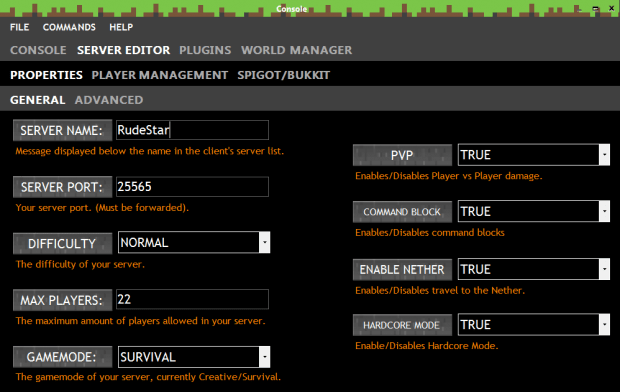Focus the server name field containing RudeStar

pos(193,130)
